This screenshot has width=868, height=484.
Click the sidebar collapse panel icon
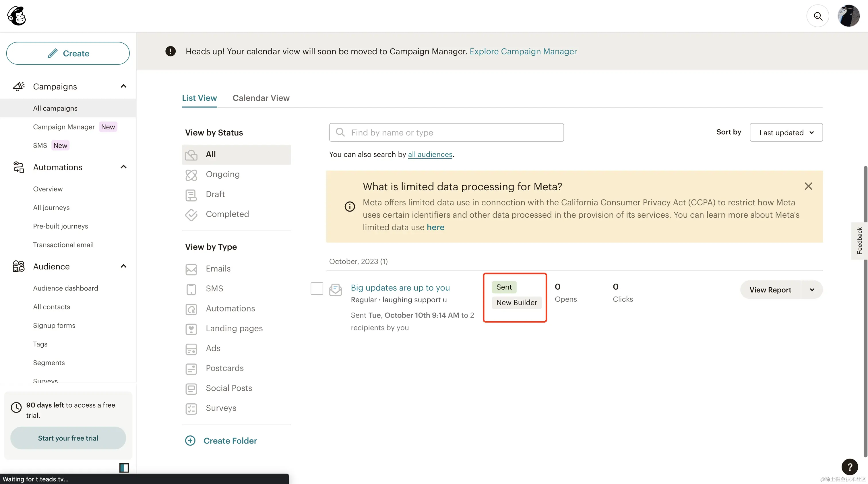pyautogui.click(x=124, y=467)
